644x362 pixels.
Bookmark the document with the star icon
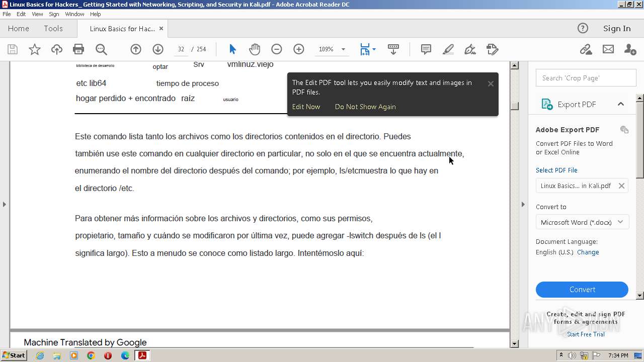[x=35, y=49]
